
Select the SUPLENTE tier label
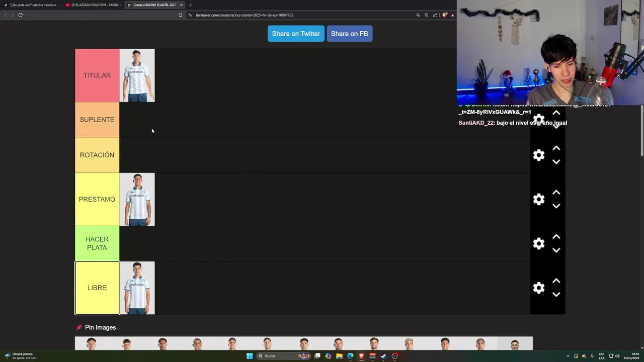[97, 120]
